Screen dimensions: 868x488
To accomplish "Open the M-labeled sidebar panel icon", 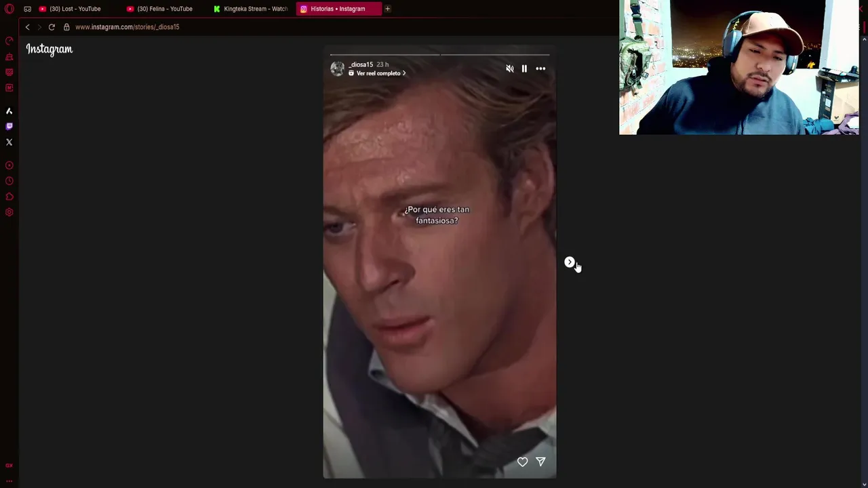I will (x=9, y=87).
